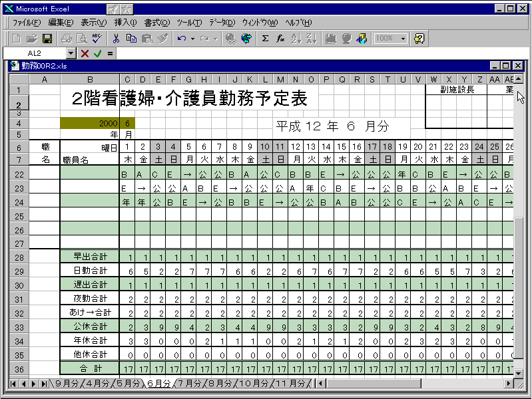
Task: Open the 書式 (Format) menu
Action: point(156,23)
